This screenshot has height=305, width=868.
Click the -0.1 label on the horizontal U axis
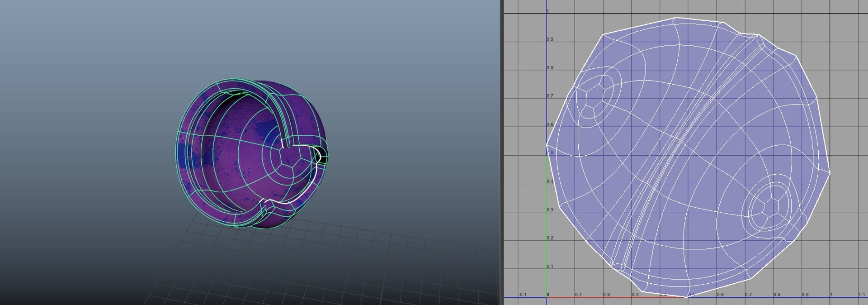[523, 295]
